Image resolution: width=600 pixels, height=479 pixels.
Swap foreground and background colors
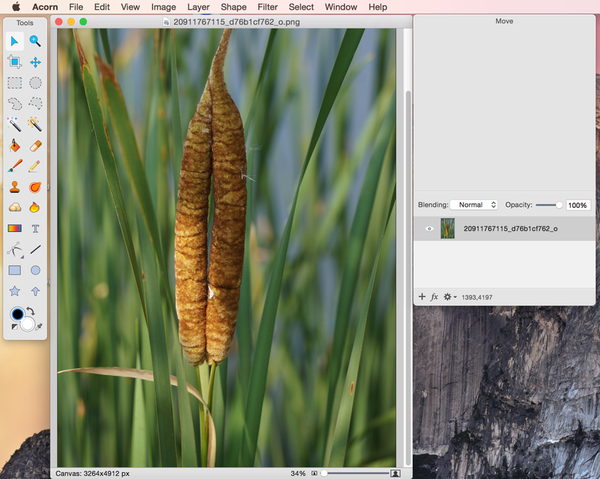point(33,311)
